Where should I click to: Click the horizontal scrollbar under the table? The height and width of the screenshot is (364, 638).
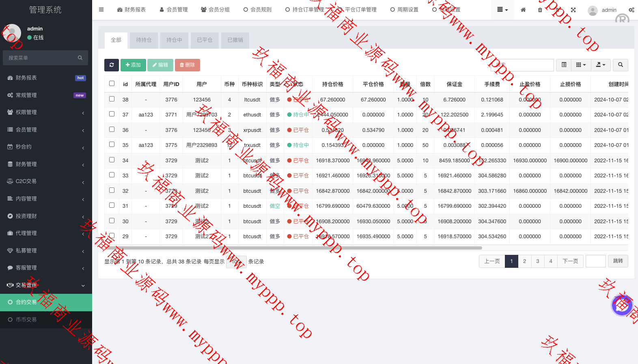pos(292,248)
